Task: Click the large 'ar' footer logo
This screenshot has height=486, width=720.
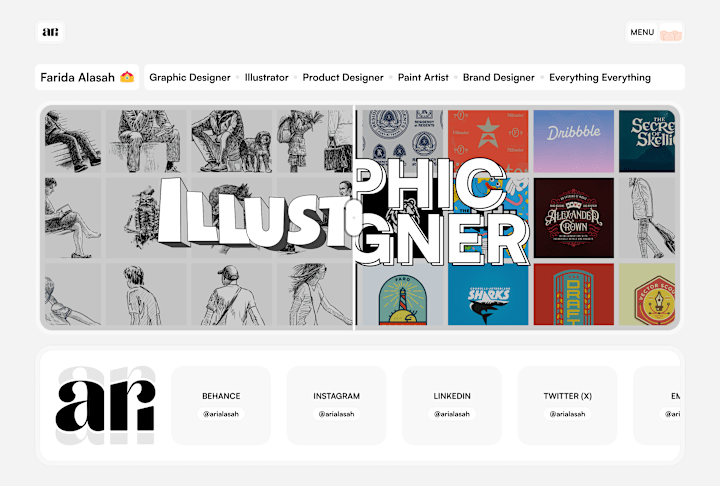Action: pyautogui.click(x=106, y=406)
